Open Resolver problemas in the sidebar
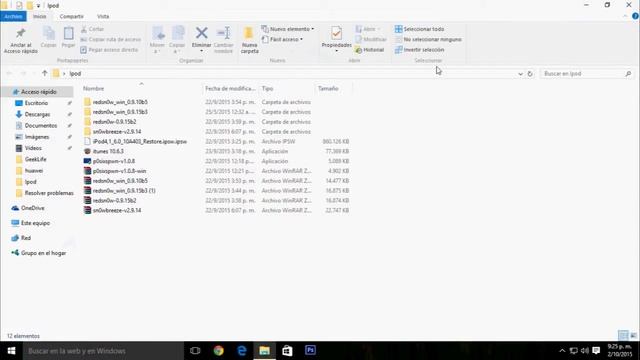 pyautogui.click(x=49, y=193)
